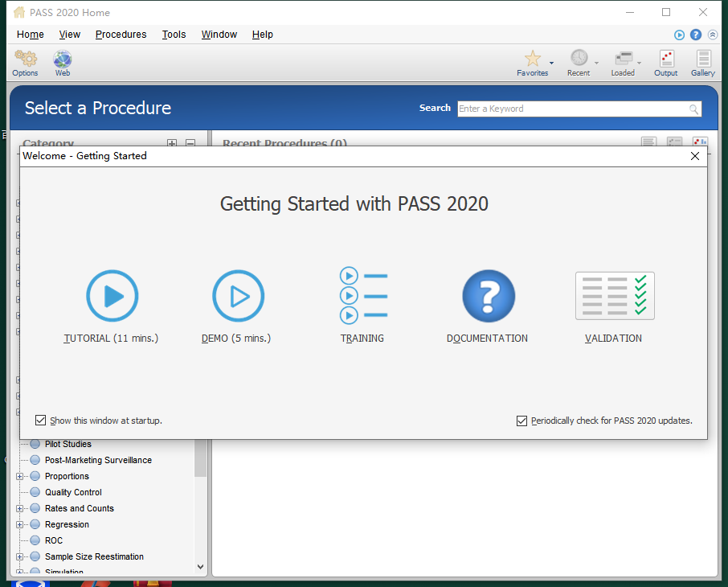Select Pilot Studies category
Screen dimensions: 728x587
(67, 444)
